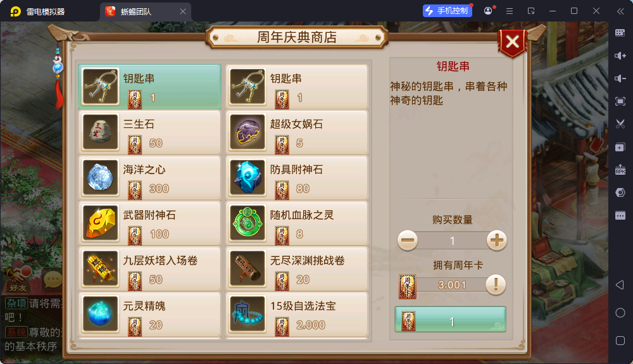
Task: Click the install APK icon
Action: 620,170
